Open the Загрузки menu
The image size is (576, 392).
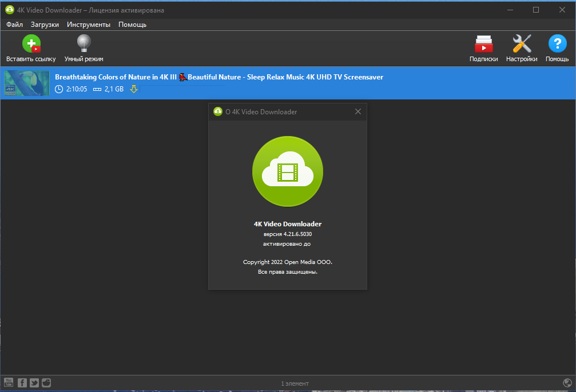pyautogui.click(x=45, y=25)
